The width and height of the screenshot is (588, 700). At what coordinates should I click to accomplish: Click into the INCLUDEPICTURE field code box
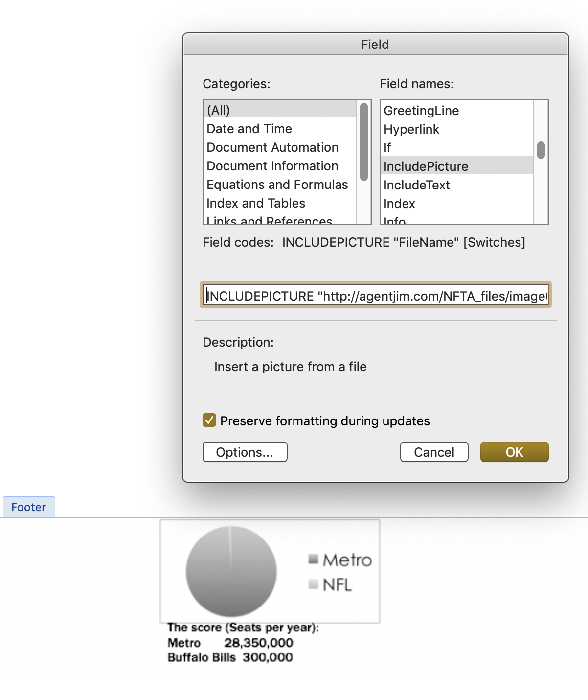[375, 295]
